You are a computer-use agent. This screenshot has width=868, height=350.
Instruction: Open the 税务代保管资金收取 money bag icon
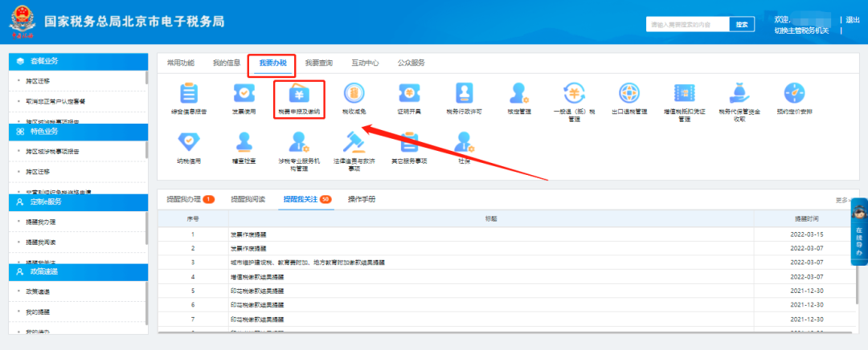click(739, 93)
